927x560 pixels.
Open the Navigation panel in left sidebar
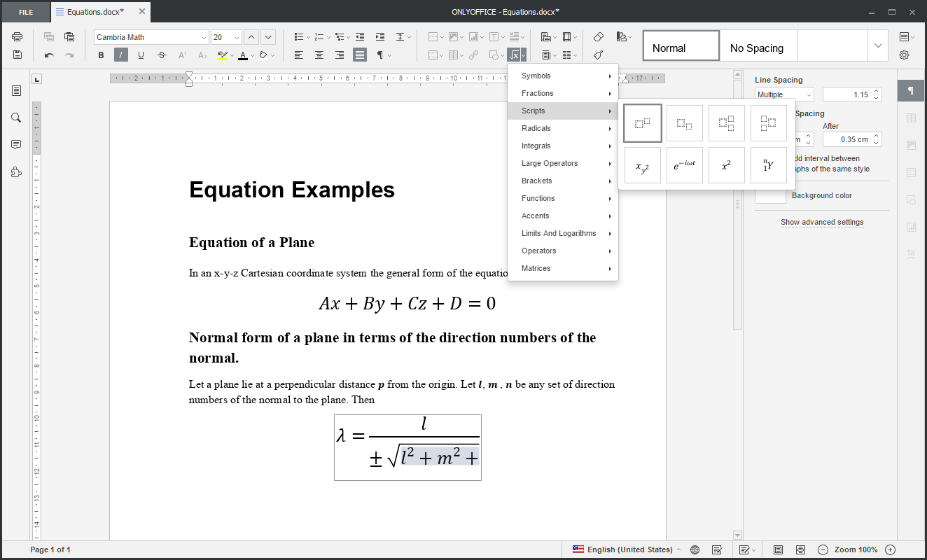coord(16,90)
